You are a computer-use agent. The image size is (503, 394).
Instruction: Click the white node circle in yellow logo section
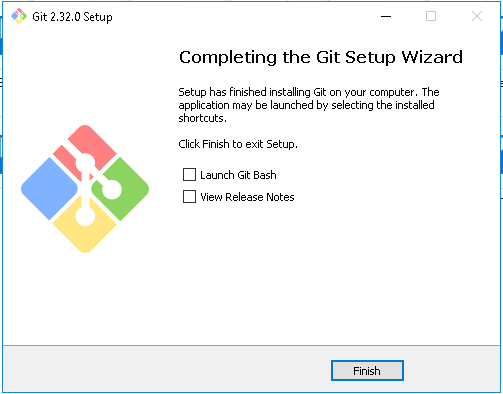point(85,216)
